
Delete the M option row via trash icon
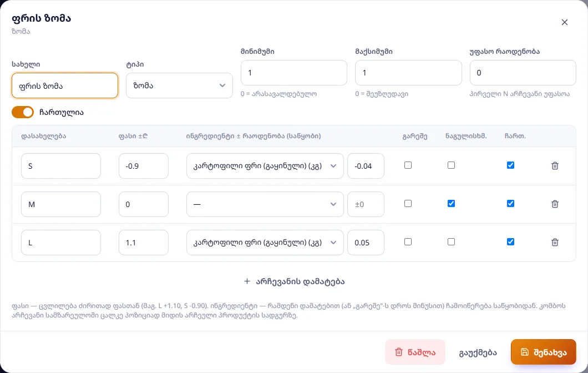click(555, 204)
